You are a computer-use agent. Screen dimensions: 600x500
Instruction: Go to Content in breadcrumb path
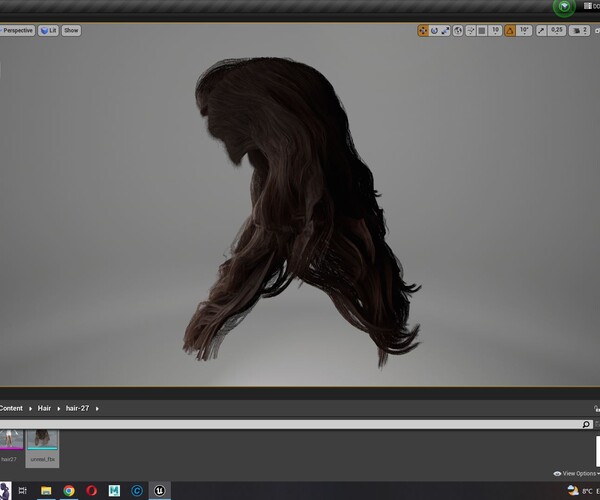pyautogui.click(x=11, y=408)
